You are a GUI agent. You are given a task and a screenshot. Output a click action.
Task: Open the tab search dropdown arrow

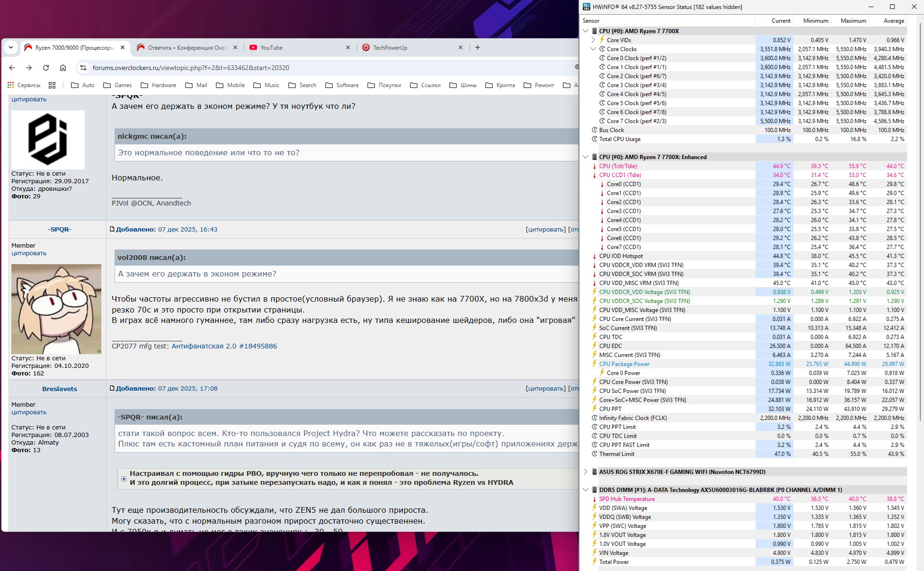tap(11, 47)
